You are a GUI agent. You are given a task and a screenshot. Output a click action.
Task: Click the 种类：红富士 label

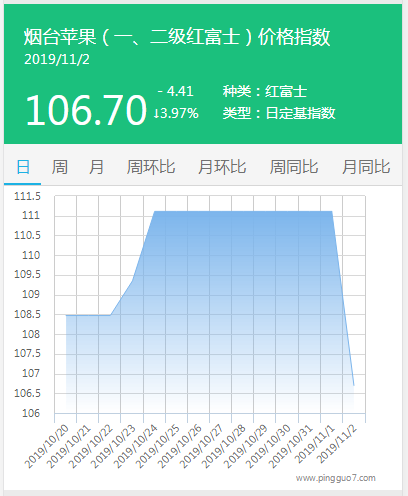tap(265, 91)
